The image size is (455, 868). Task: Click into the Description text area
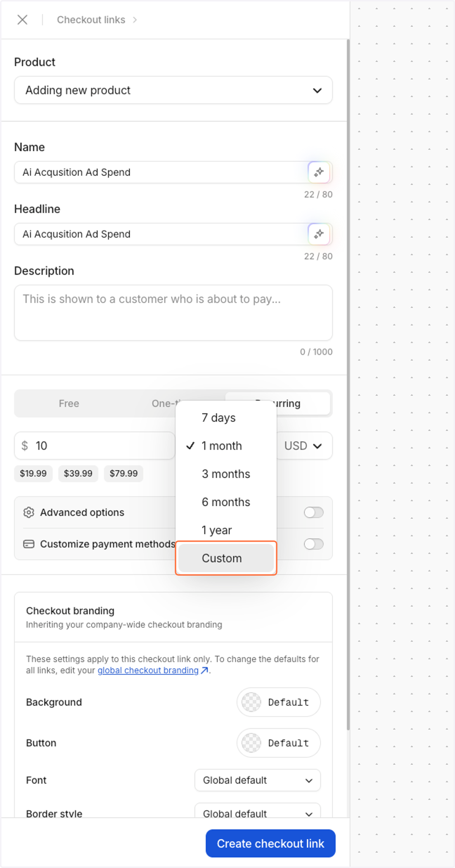click(173, 313)
